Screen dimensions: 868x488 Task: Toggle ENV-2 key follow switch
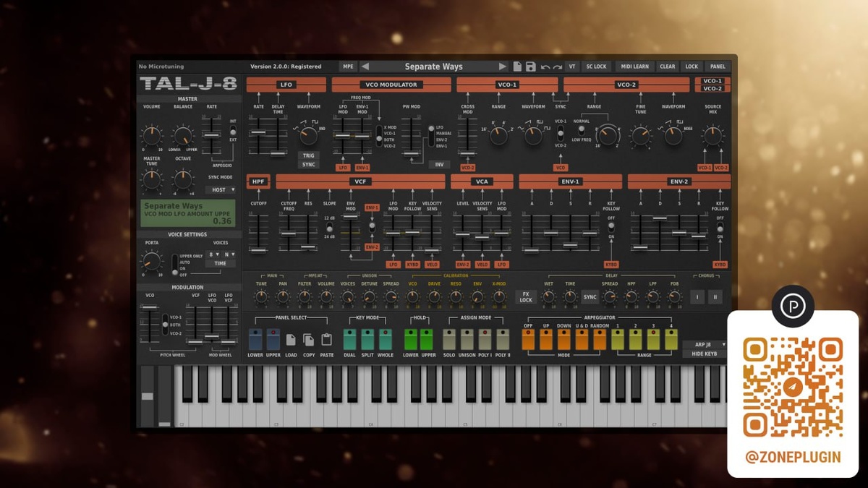[720, 227]
